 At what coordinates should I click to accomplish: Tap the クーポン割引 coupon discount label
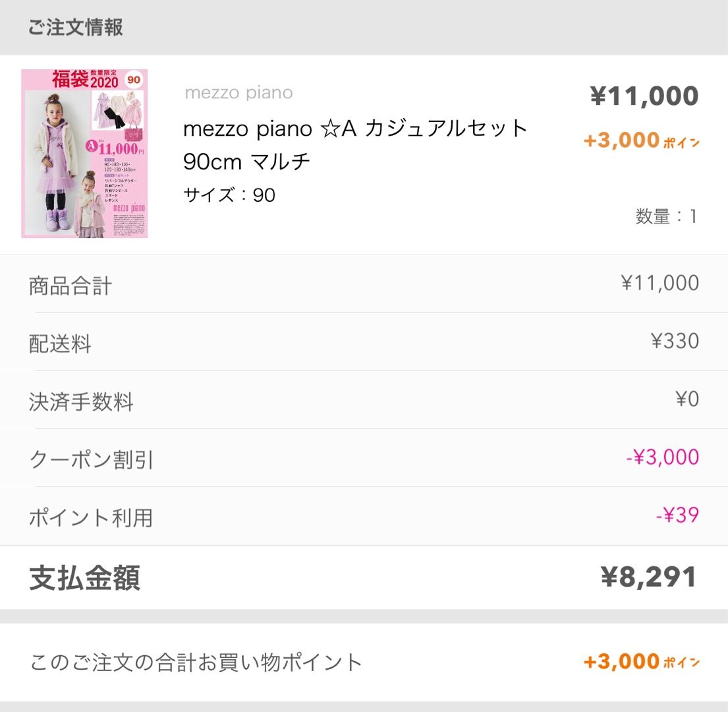click(92, 460)
